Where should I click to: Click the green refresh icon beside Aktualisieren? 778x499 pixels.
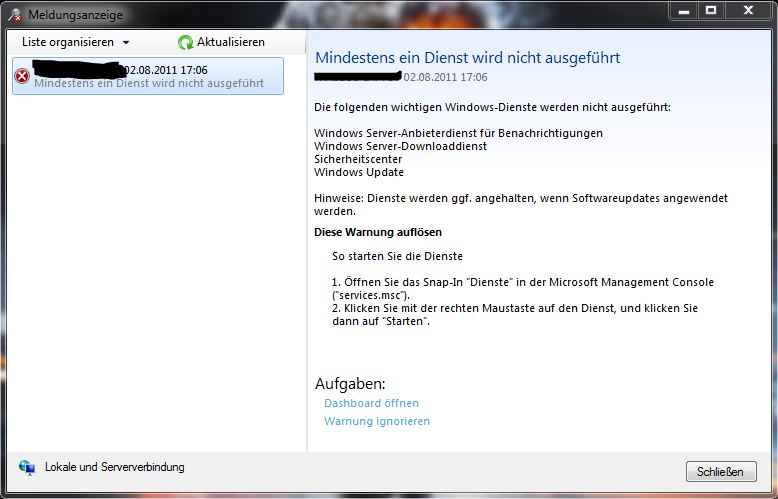pos(185,42)
